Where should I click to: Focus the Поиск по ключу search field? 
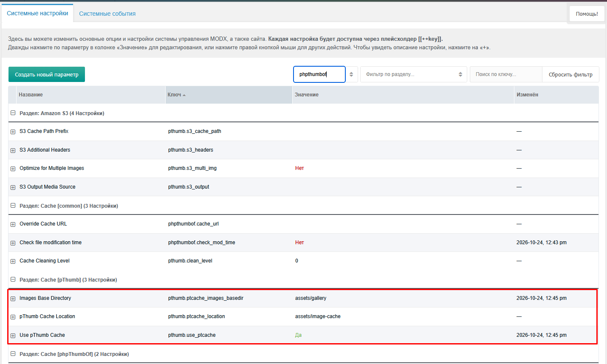pyautogui.click(x=506, y=74)
